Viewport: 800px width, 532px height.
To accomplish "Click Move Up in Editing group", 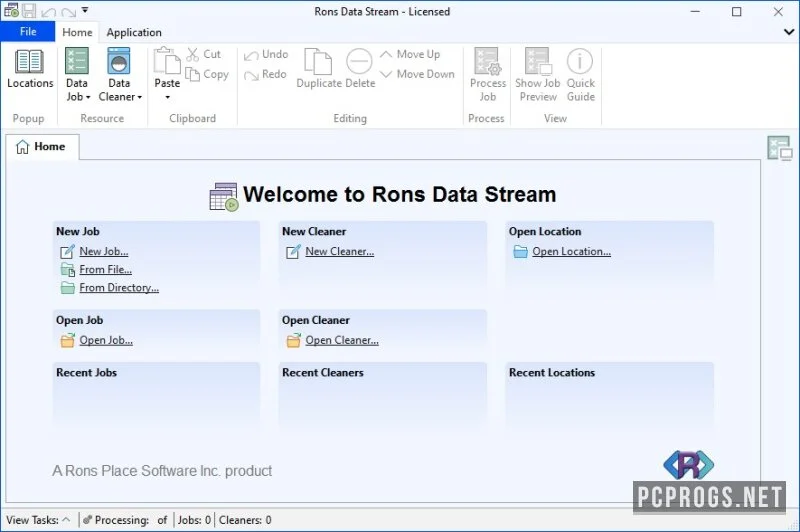I will pyautogui.click(x=410, y=54).
